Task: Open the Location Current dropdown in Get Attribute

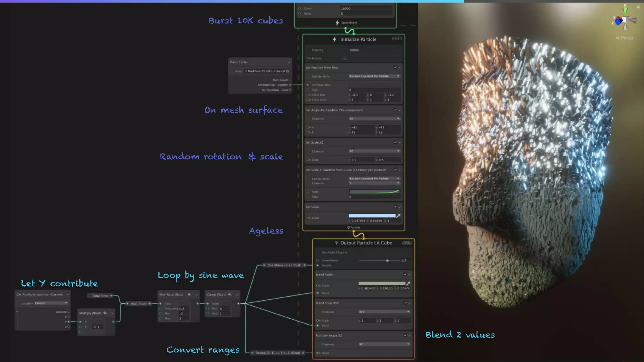Action: (51, 303)
